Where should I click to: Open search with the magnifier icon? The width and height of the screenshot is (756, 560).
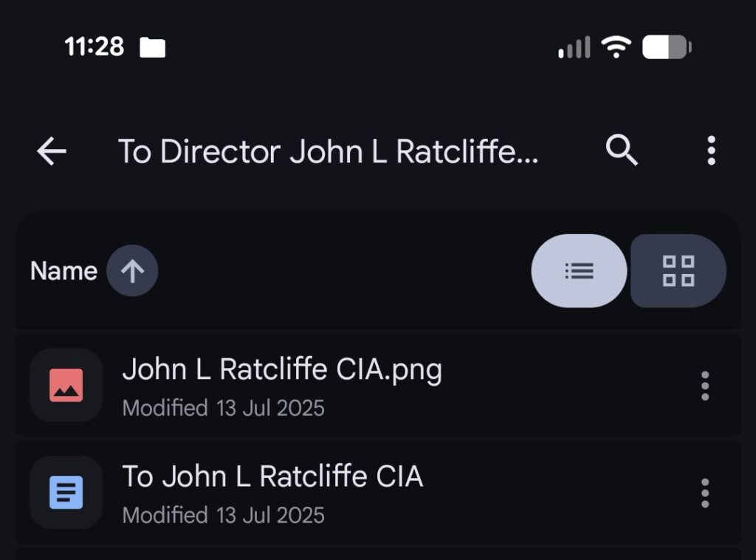click(x=622, y=151)
